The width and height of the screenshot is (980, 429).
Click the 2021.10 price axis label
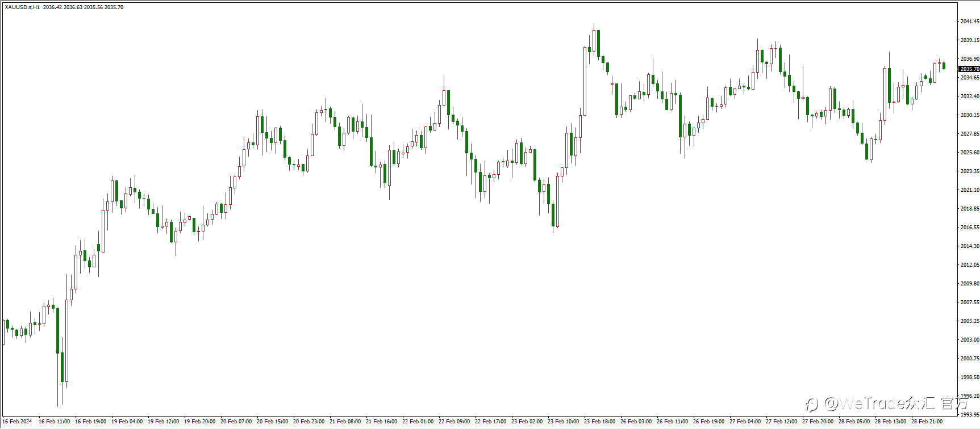(x=970, y=190)
